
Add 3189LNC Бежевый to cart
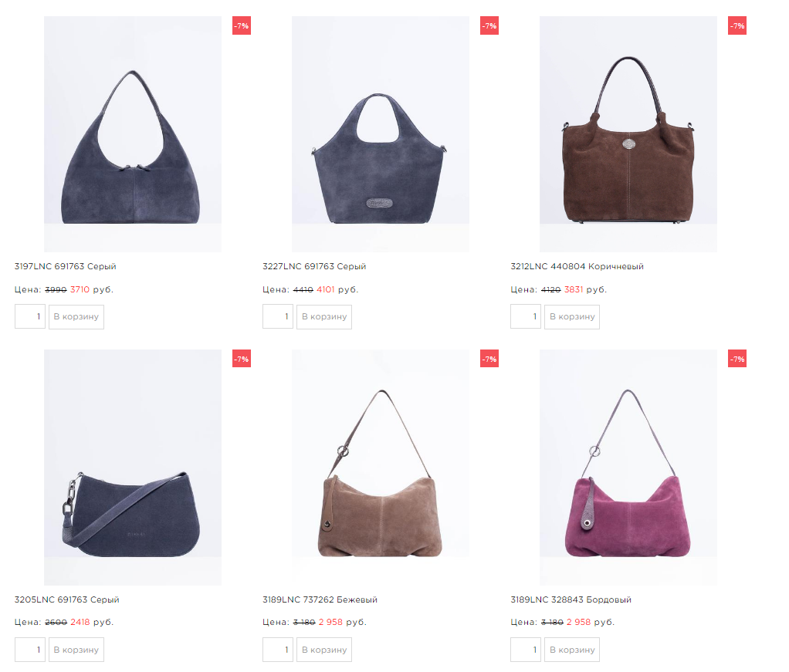click(324, 650)
